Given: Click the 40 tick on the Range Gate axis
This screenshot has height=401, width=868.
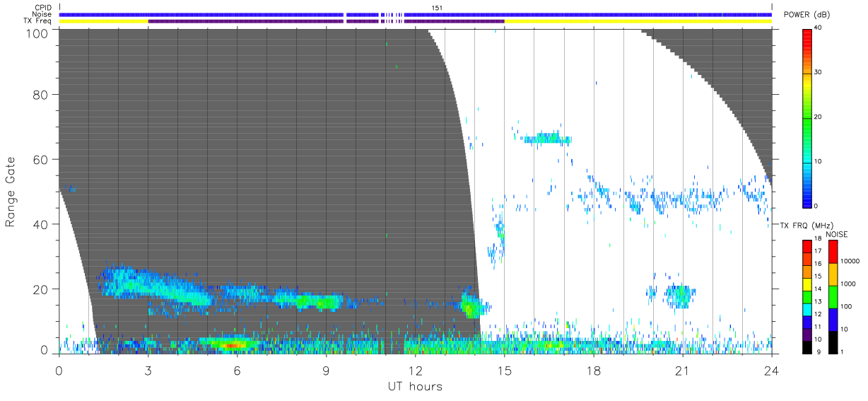Looking at the screenshot, I should tap(42, 224).
